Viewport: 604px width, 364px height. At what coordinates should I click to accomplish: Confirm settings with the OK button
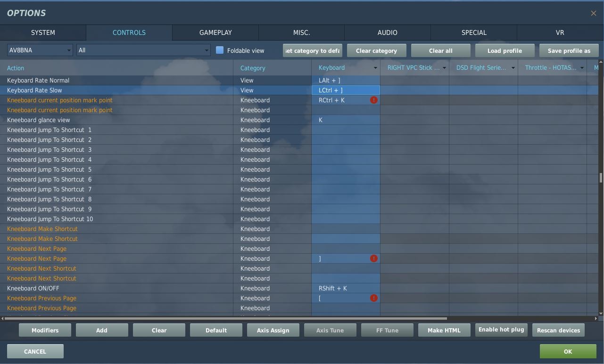(568, 351)
